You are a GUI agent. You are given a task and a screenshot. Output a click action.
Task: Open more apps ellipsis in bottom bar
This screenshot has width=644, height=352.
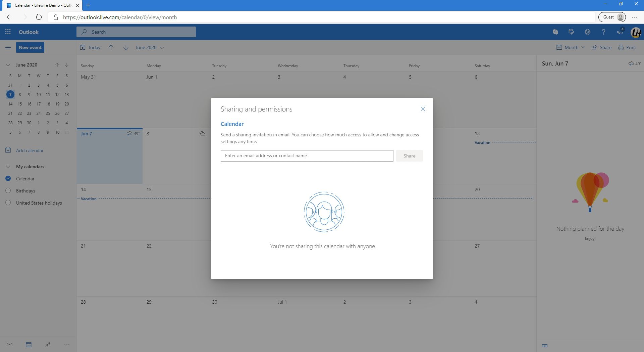[67, 344]
